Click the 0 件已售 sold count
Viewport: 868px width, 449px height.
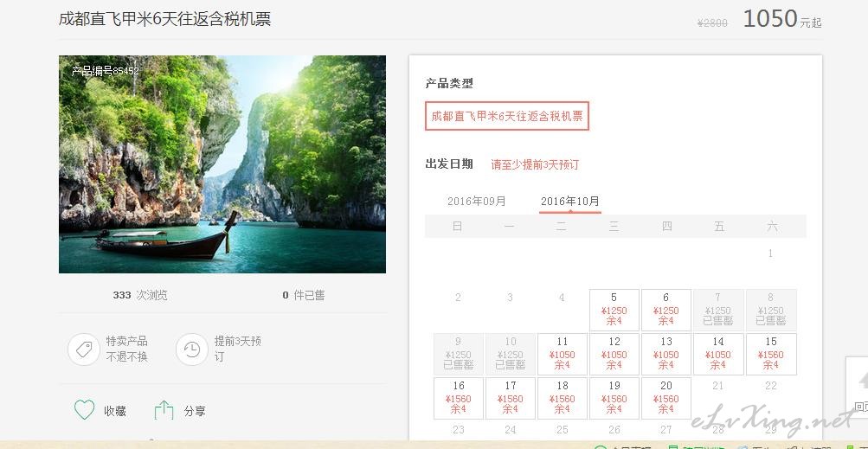(x=304, y=295)
